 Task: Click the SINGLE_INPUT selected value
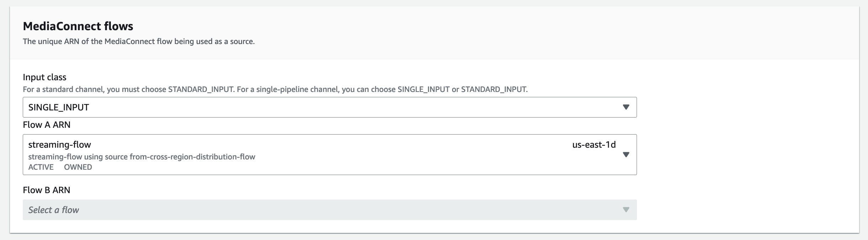pos(59,107)
